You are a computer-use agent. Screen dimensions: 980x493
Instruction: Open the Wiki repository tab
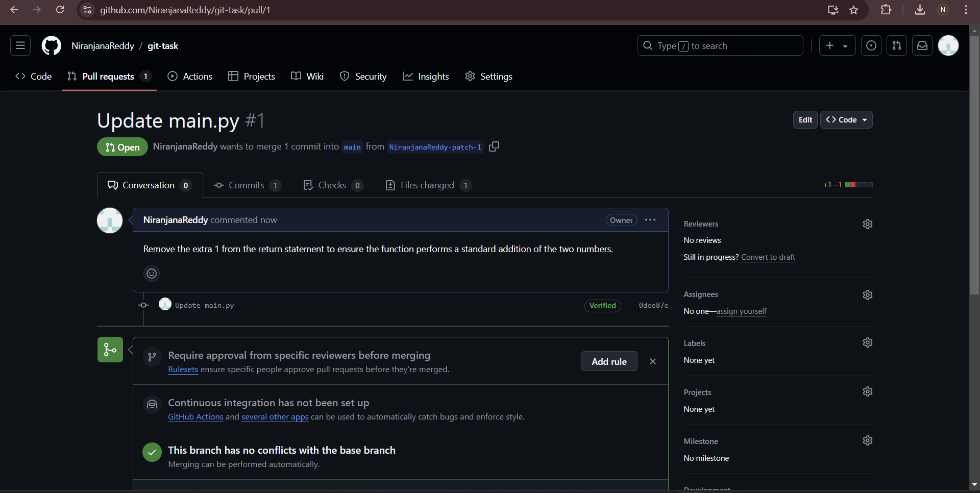pyautogui.click(x=307, y=76)
